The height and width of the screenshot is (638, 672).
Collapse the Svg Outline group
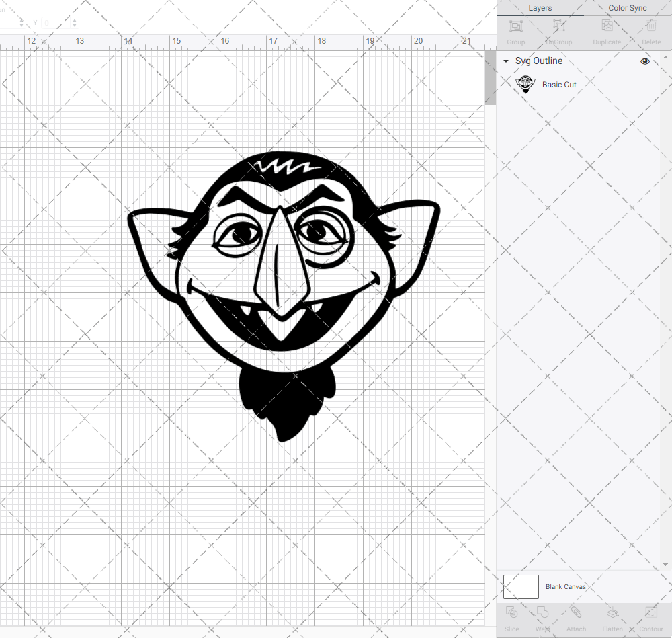click(505, 61)
